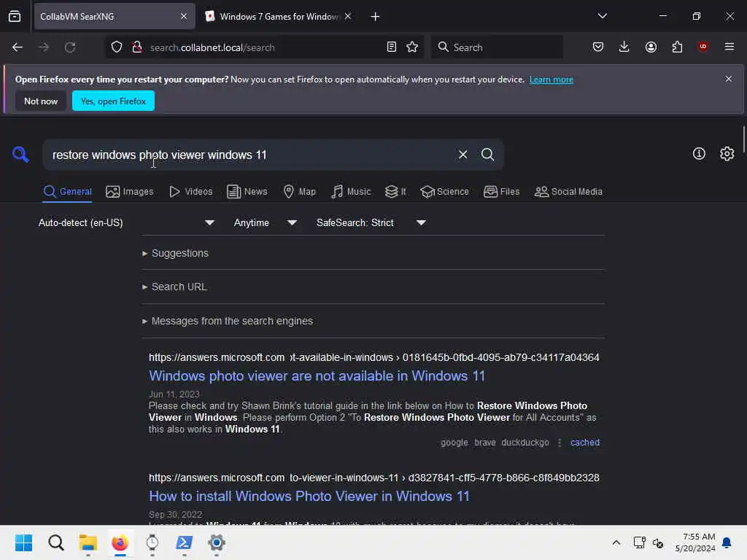Open SearXNG preferences gear icon
This screenshot has width=747, height=560.
pos(727,153)
